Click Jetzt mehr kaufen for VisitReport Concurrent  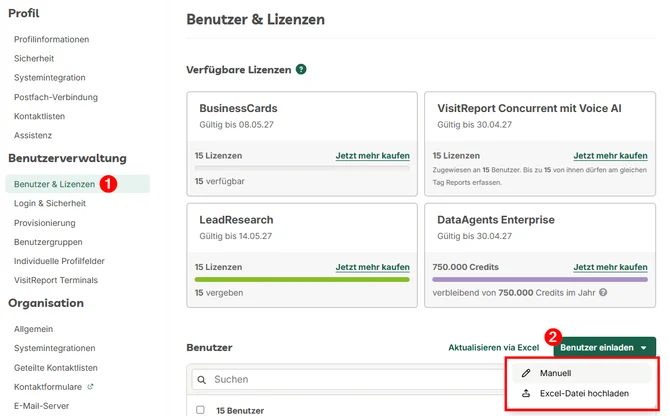click(610, 156)
